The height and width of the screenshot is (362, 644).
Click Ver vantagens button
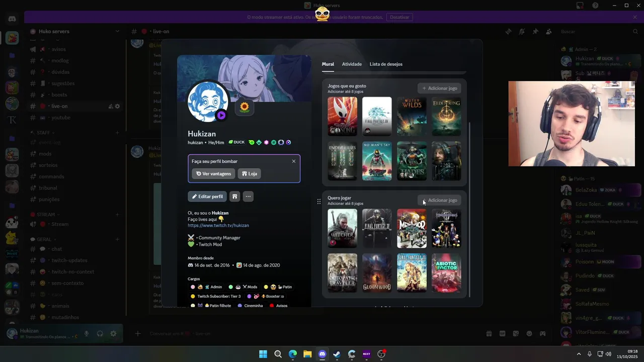(213, 173)
